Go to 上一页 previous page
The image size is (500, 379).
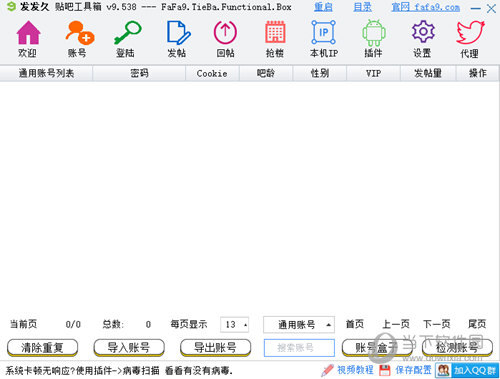396,324
